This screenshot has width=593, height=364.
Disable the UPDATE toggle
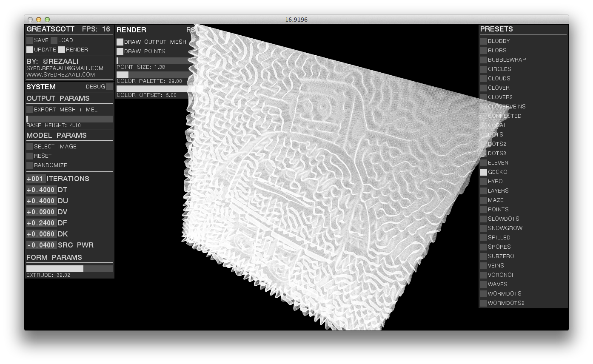(x=30, y=49)
